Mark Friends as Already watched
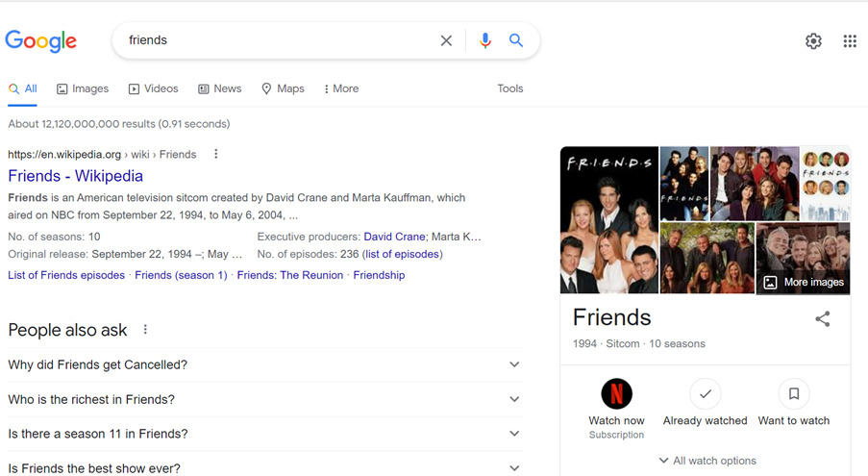This screenshot has width=868, height=476. tap(706, 393)
